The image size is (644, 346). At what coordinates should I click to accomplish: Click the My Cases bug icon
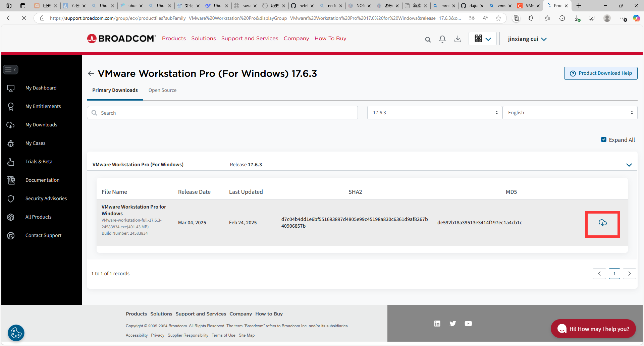[11, 143]
